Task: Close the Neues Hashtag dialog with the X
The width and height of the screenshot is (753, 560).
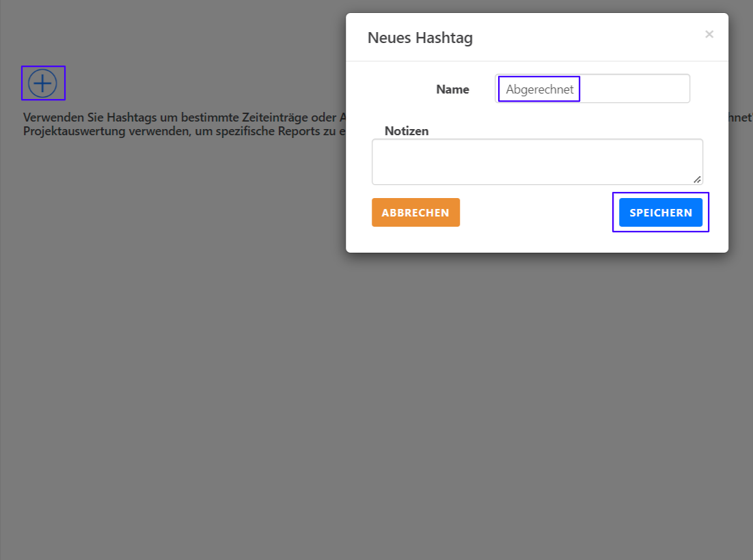Action: pyautogui.click(x=709, y=34)
